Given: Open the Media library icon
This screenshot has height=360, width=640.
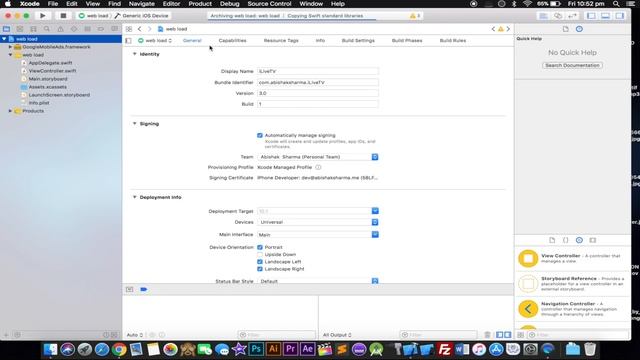Looking at the screenshot, I should click(593, 240).
